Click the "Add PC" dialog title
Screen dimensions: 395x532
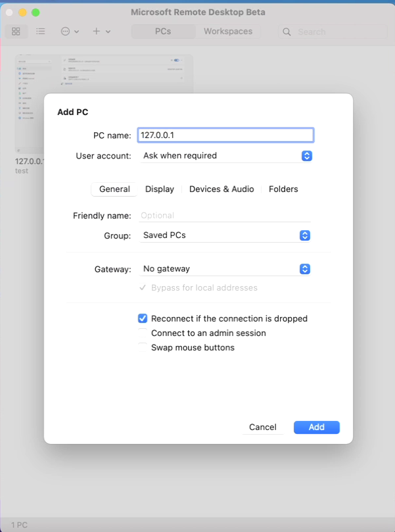point(72,112)
